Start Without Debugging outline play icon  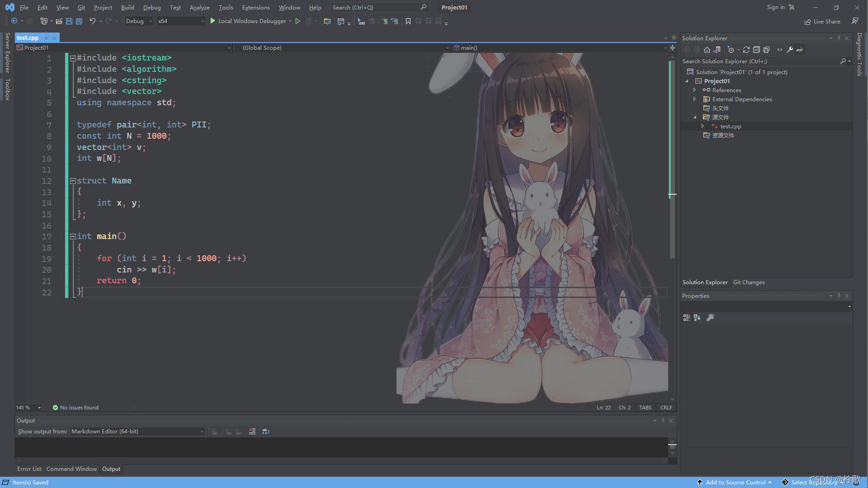297,21
